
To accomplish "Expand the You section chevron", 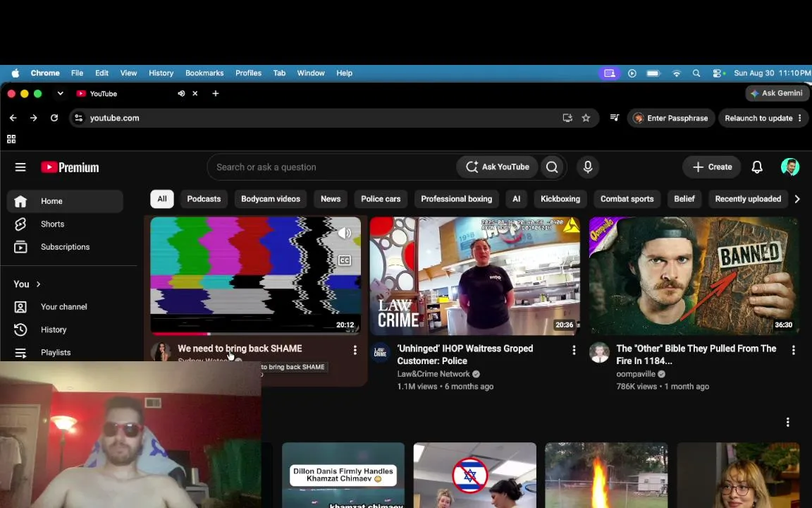I will (x=38, y=284).
